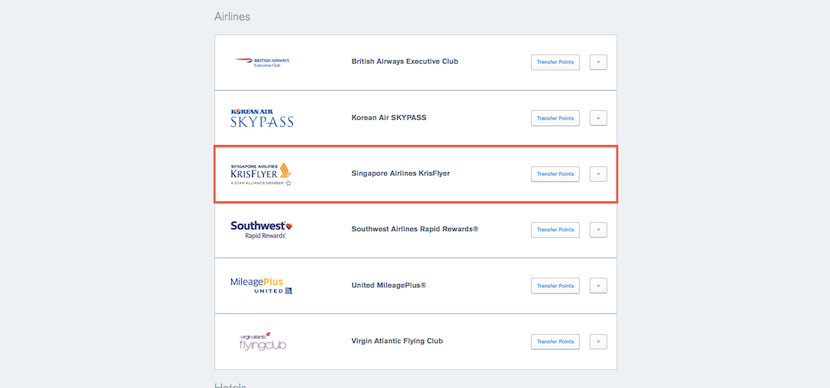Viewport: 830px width, 388px height.
Task: Click the Virgin Atlantic Flying Club logo
Action: [x=263, y=341]
